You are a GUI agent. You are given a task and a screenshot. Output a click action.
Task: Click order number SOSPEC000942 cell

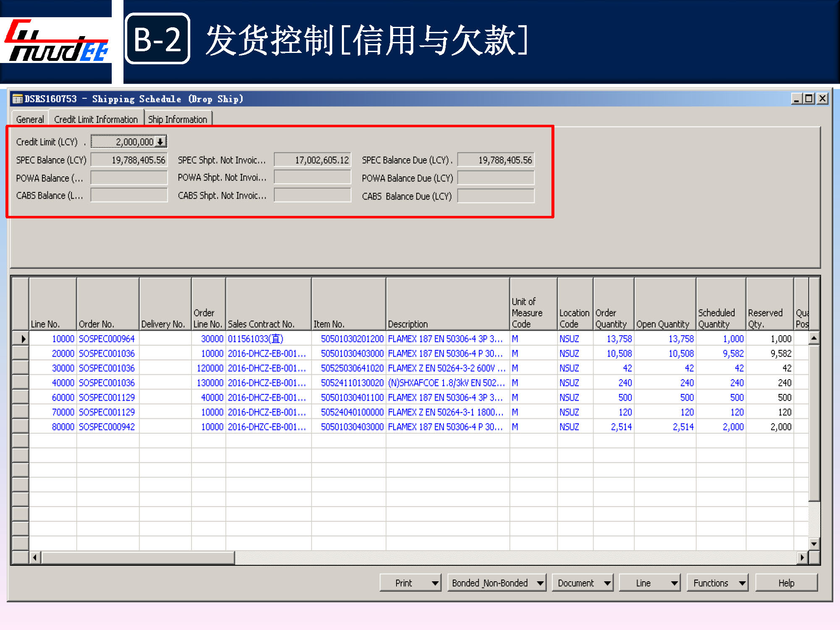point(107,427)
